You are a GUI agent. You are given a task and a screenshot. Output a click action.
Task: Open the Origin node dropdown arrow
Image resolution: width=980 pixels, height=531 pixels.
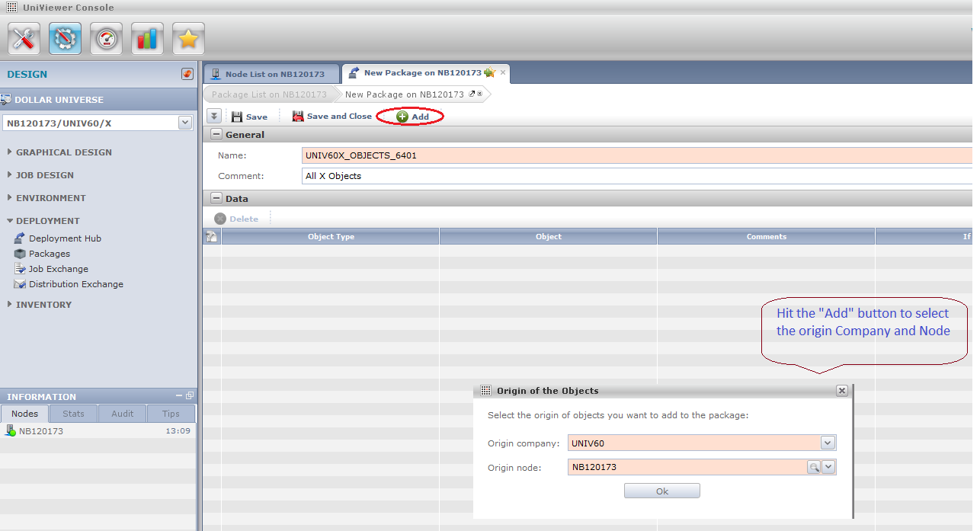point(828,468)
